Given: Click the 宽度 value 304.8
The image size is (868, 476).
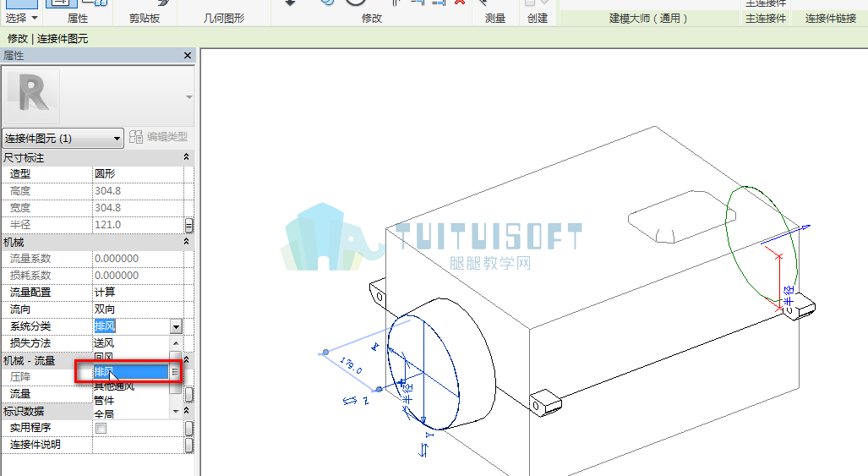Looking at the screenshot, I should click(x=137, y=207).
